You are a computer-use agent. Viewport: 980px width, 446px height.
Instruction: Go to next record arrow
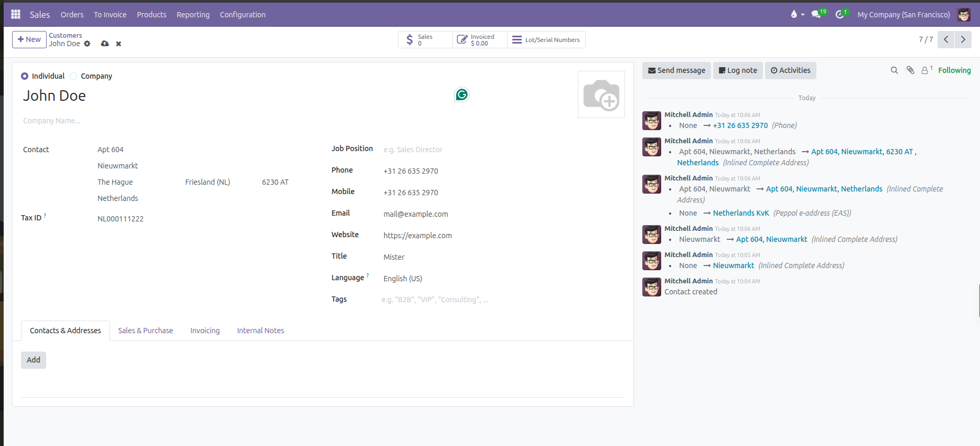[x=963, y=39]
